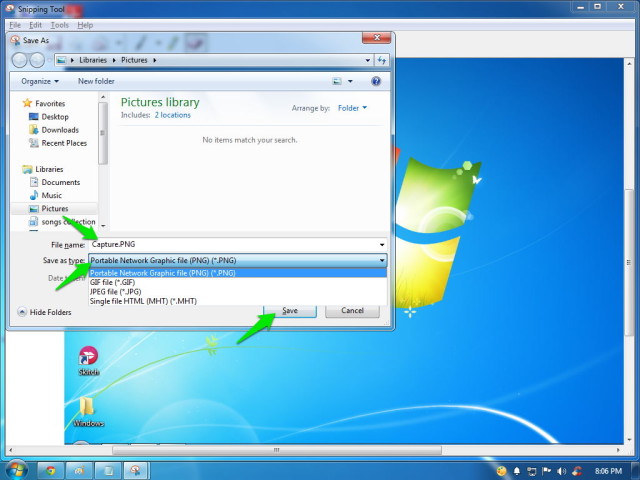Click the blue help question mark icon
This screenshot has width=640, height=480.
pos(376,81)
